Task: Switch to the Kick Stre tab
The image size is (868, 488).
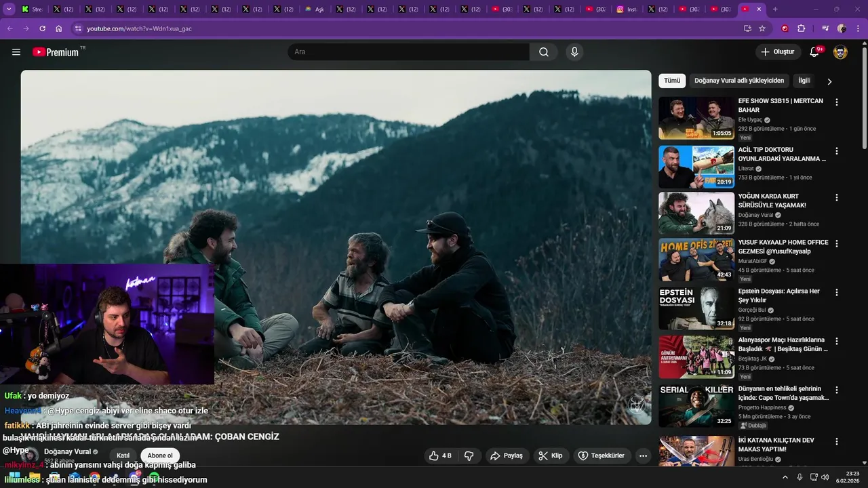Action: tap(32, 9)
